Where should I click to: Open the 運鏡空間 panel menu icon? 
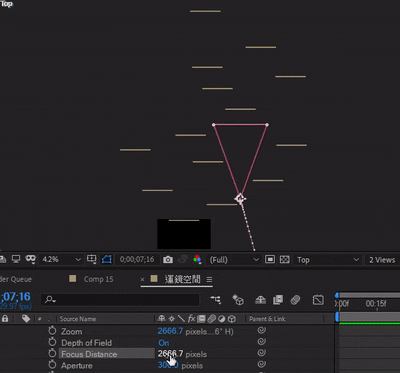coord(209,279)
